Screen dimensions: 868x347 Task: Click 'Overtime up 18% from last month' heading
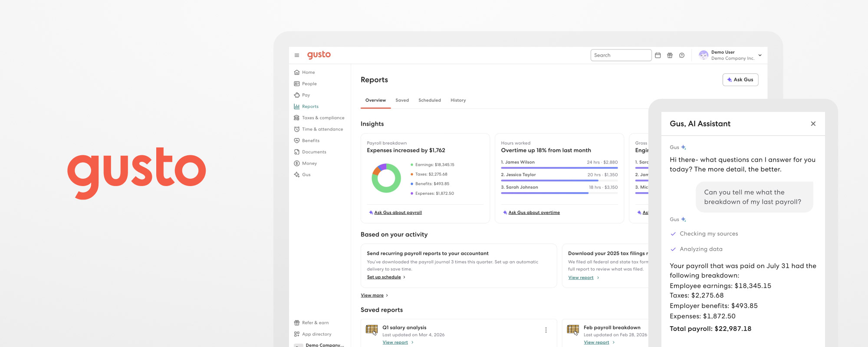coord(546,151)
